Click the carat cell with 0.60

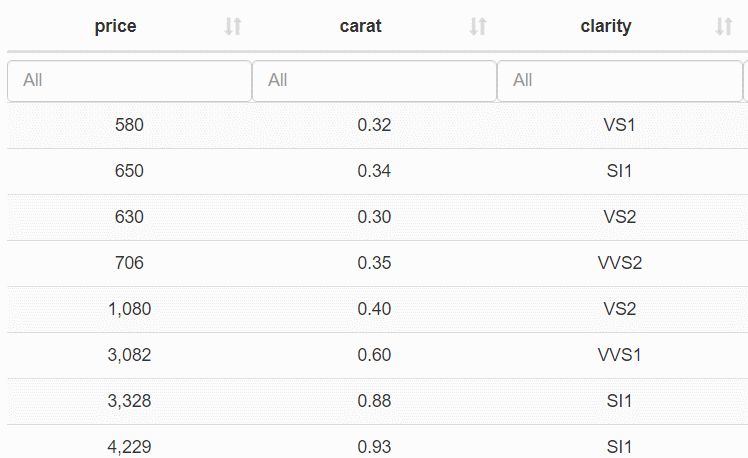pos(374,355)
